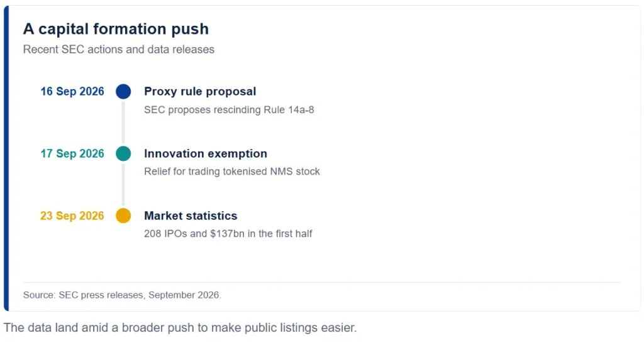The height and width of the screenshot is (343, 644).
Task: Click the Rule 14a-8 description text
Action: [229, 110]
